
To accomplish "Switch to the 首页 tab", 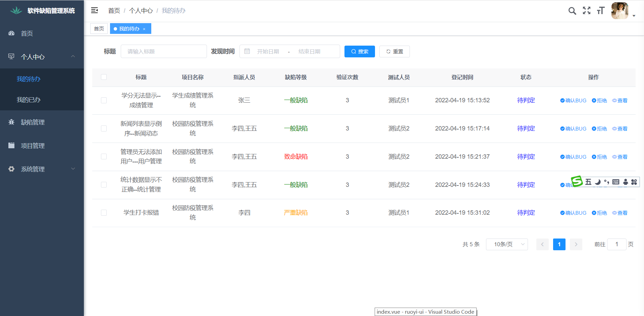I will 99,29.
